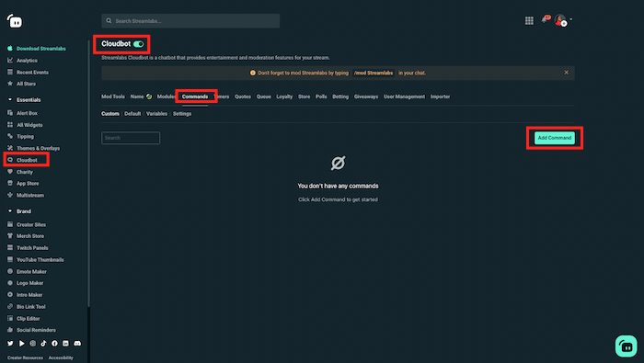Image resolution: width=644 pixels, height=363 pixels.
Task: Click the Merch Store shirt icon
Action: [10, 236]
